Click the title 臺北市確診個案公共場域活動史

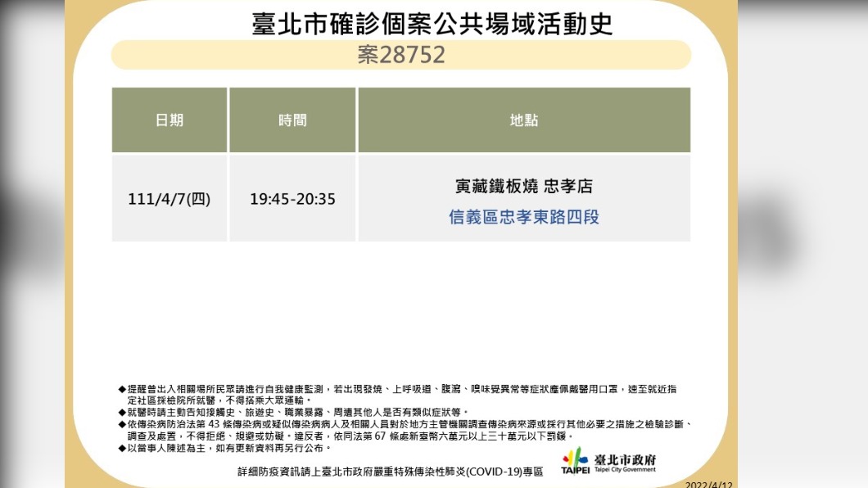(432, 24)
